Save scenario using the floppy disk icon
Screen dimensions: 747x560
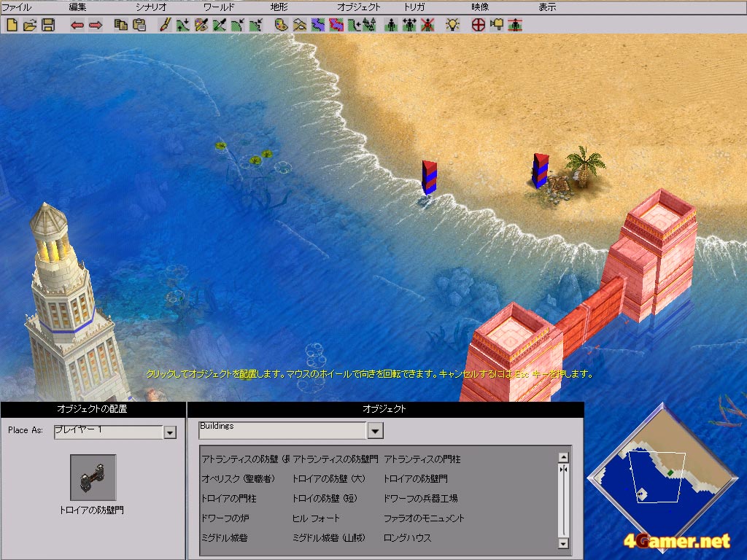point(48,25)
